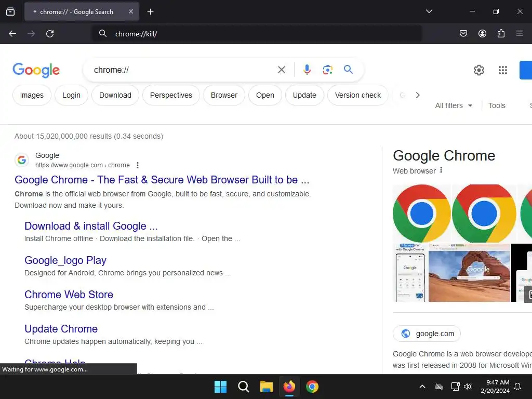This screenshot has width=532, height=399.
Task: Click the search icon in address bar
Action: 102,33
